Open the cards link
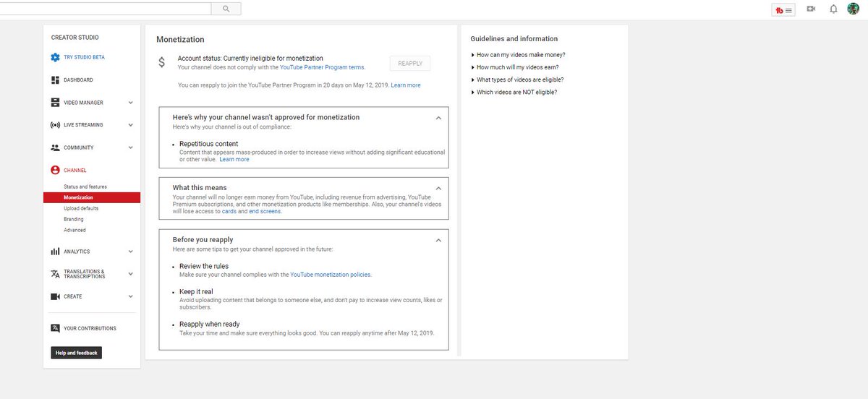The height and width of the screenshot is (399, 868). point(229,211)
